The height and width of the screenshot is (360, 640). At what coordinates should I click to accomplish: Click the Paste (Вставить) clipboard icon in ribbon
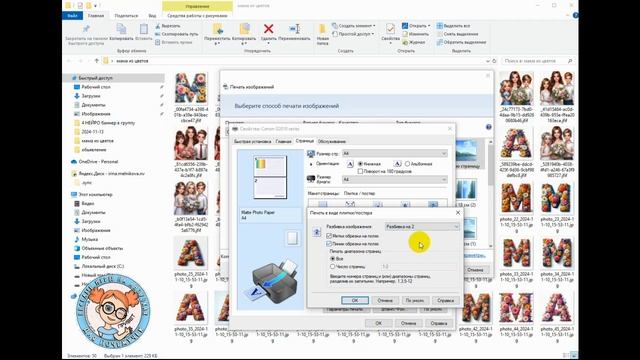(144, 29)
